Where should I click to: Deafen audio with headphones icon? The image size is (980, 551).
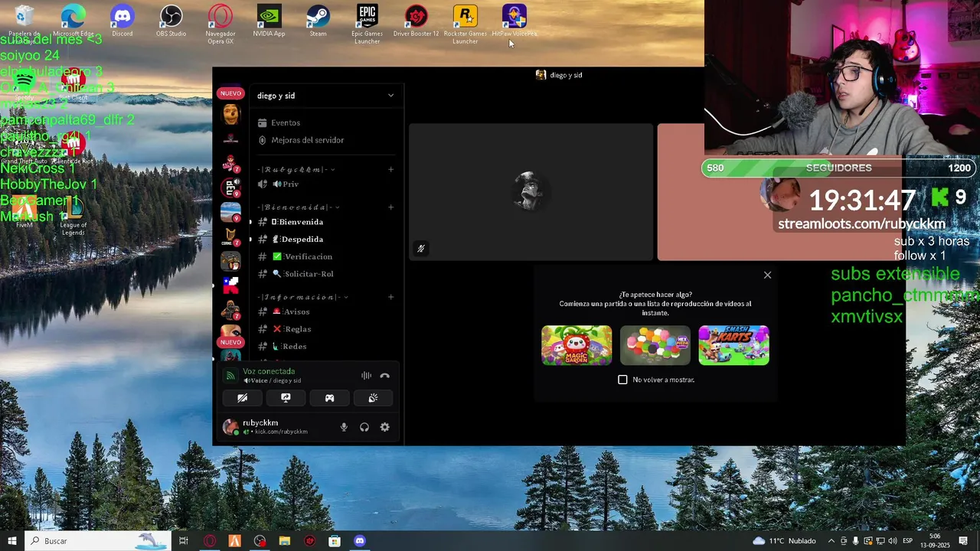point(364,427)
